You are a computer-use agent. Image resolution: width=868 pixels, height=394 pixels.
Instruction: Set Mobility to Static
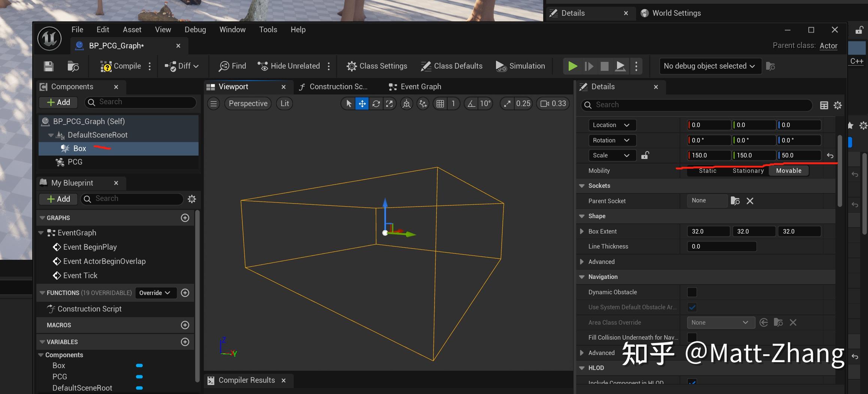coord(707,171)
